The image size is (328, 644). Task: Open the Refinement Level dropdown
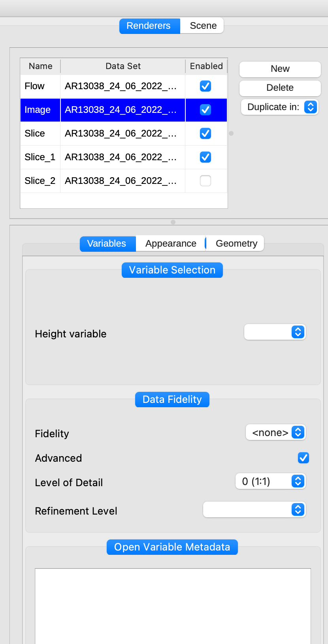pyautogui.click(x=254, y=509)
